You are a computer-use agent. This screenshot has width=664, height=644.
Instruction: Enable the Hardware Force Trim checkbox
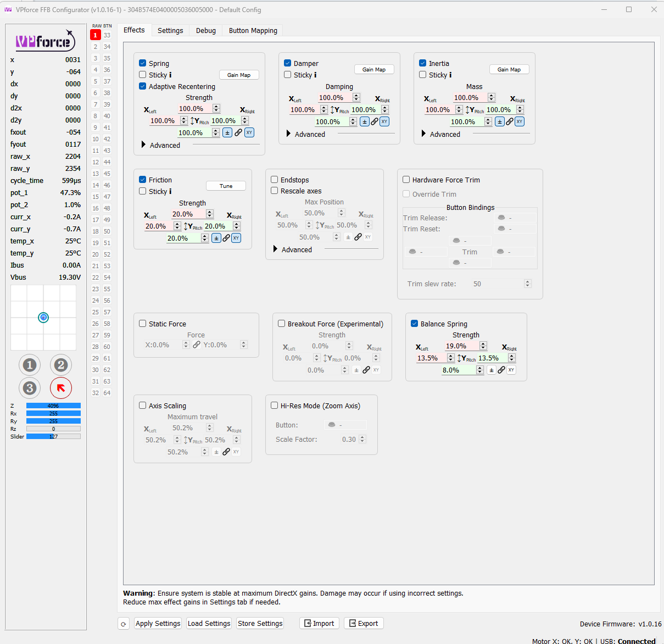[x=406, y=180]
